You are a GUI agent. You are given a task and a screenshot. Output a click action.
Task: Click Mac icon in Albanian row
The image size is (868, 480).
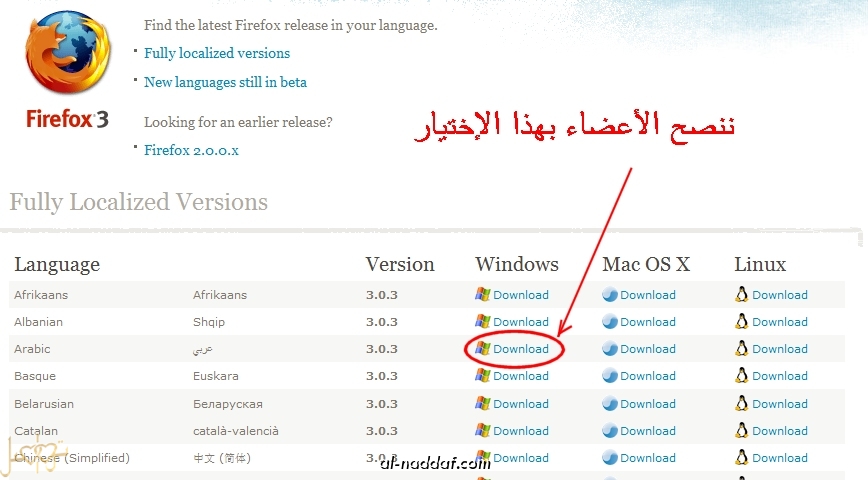(609, 322)
